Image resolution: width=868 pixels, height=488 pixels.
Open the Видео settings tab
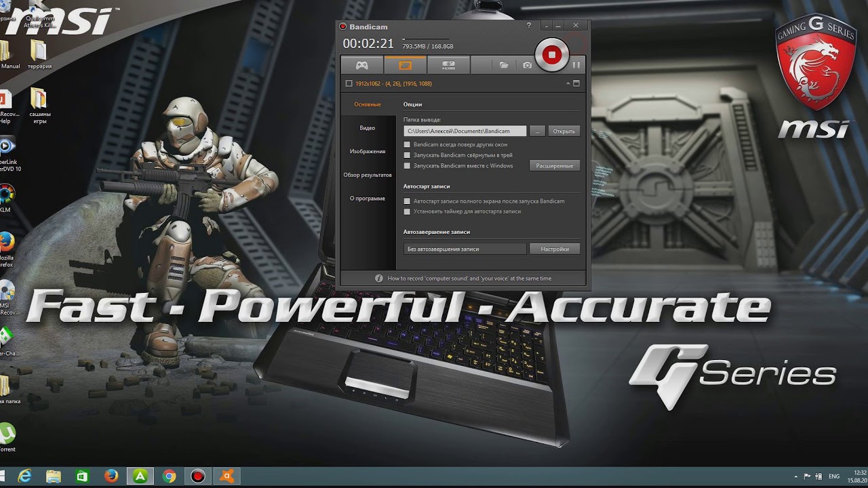tap(368, 128)
